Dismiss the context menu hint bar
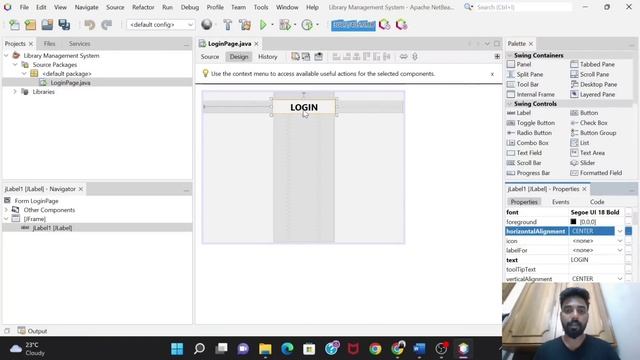Image resolution: width=640 pixels, height=360 pixels. [492, 74]
